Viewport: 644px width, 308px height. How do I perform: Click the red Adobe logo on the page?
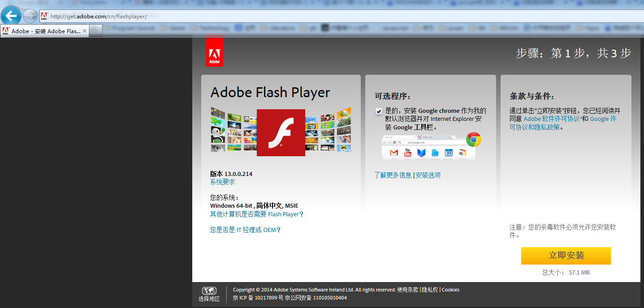(214, 52)
